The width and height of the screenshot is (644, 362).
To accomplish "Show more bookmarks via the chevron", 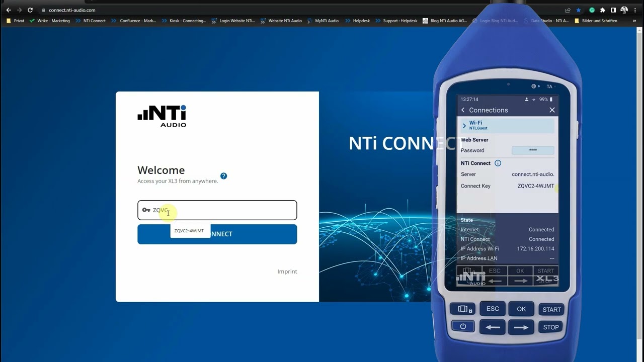I will (x=635, y=21).
